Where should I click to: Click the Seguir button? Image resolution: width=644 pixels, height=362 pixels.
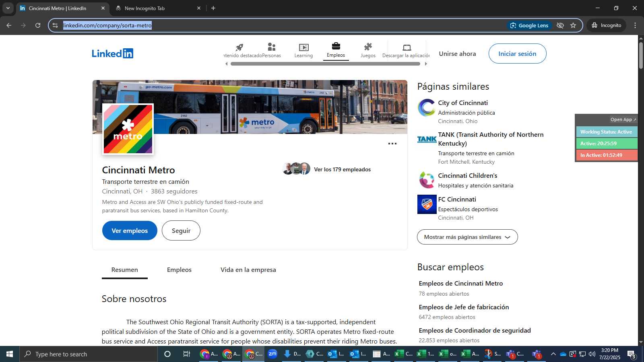pos(181,230)
